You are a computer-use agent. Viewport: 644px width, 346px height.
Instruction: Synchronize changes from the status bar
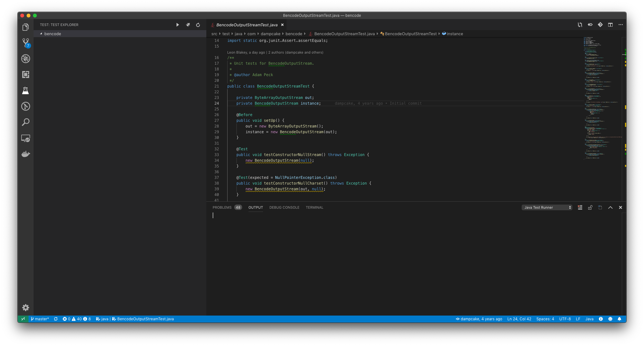pyautogui.click(x=56, y=319)
